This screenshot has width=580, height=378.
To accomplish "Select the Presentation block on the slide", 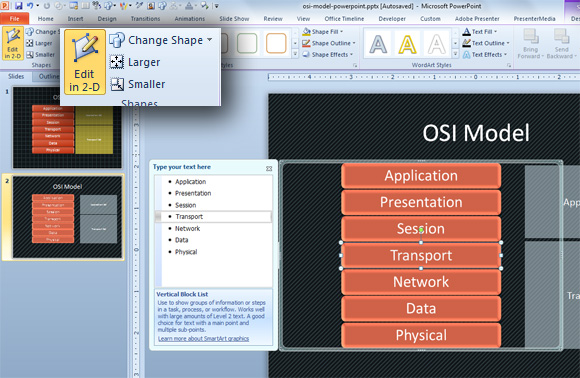I will (421, 202).
